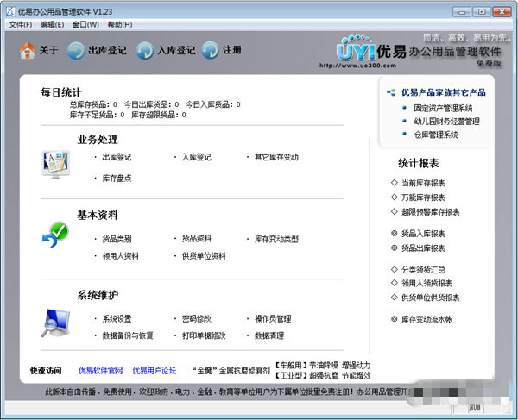
Task: Click the 业务处理 computer icon
Action: (x=55, y=161)
